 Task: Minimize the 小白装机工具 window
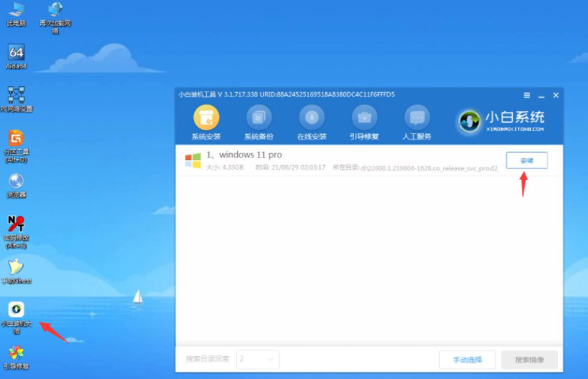pos(541,96)
